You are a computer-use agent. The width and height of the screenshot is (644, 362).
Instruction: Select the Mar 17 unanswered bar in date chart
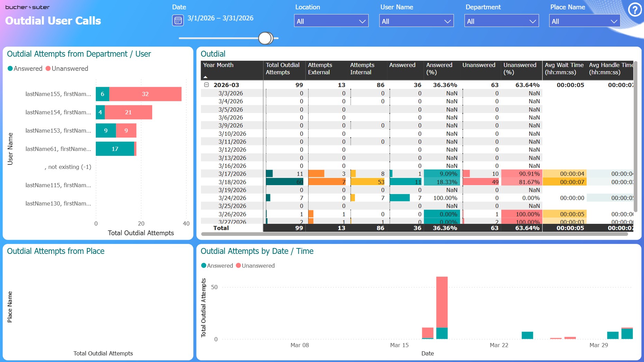[x=427, y=333]
